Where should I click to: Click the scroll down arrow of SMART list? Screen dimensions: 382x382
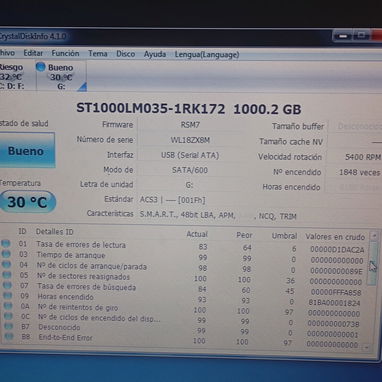(x=366, y=347)
